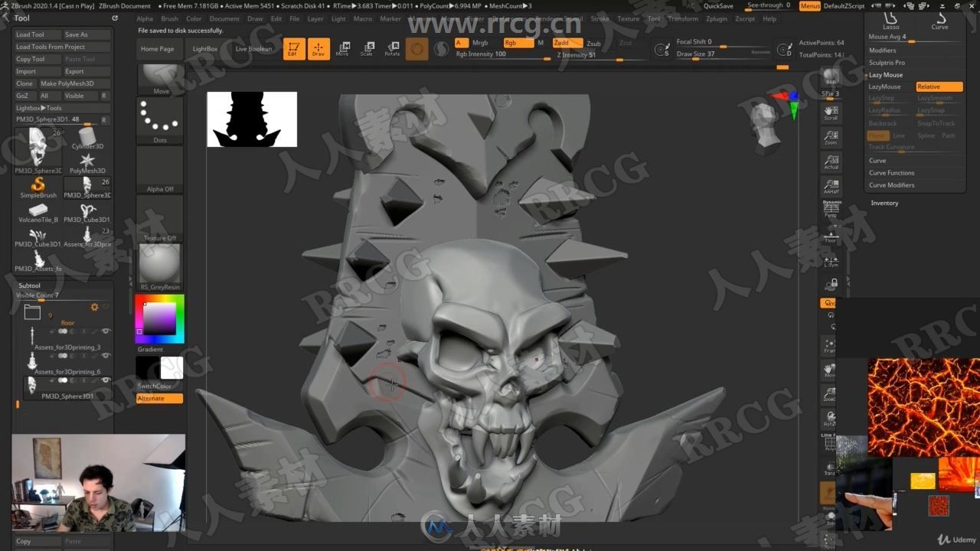
Task: Click the QuickSave button
Action: pyautogui.click(x=718, y=6)
